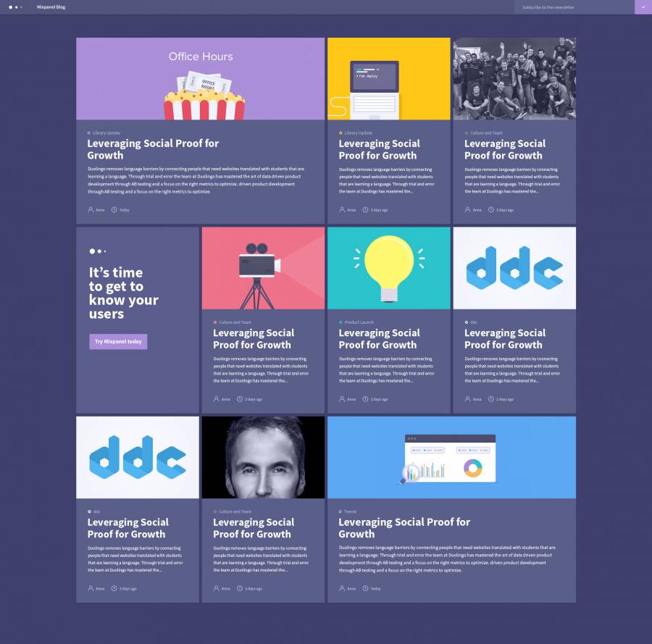Select the Product Launch category tag
The image size is (652, 644).
tap(358, 322)
